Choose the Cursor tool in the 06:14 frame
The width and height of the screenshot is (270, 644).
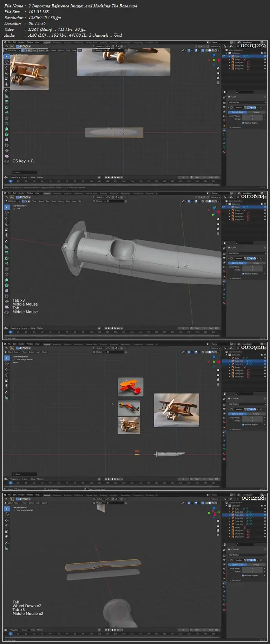pyautogui.click(x=7, y=212)
